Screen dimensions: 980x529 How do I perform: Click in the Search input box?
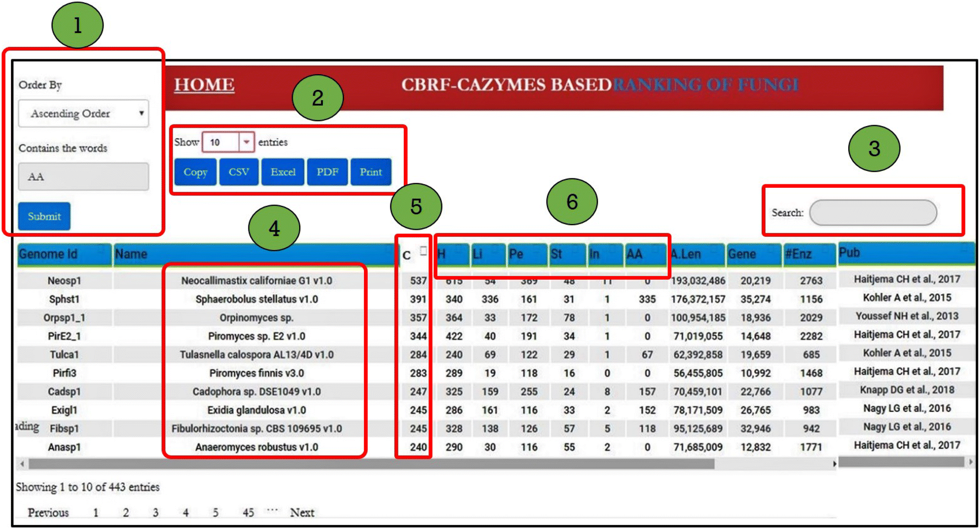pyautogui.click(x=873, y=213)
